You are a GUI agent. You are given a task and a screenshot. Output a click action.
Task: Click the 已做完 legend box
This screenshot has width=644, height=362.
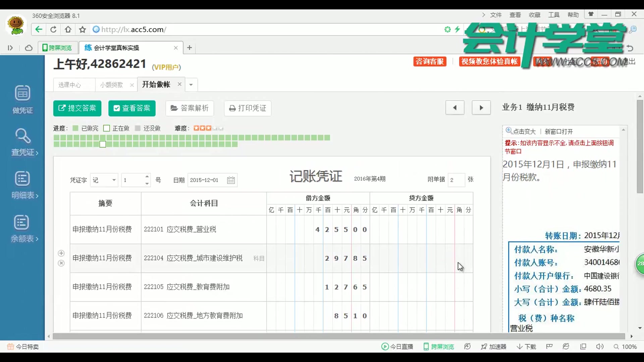tap(75, 128)
